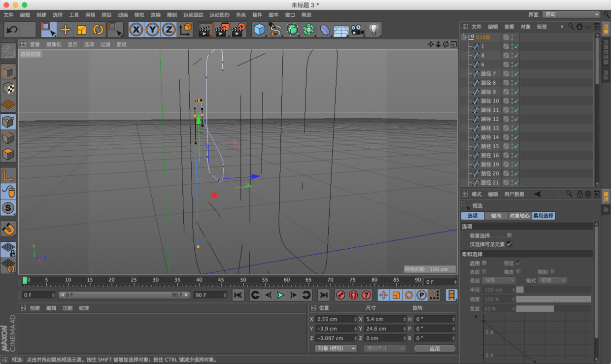Image resolution: width=611 pixels, height=364 pixels.
Task: Select 路径 10 in object list
Action: point(490,101)
